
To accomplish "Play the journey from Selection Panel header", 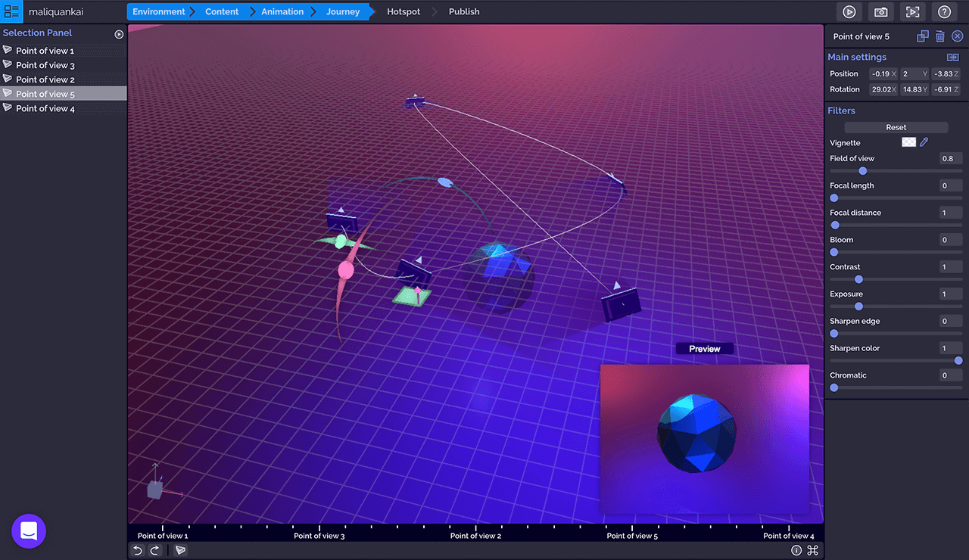I will (119, 34).
